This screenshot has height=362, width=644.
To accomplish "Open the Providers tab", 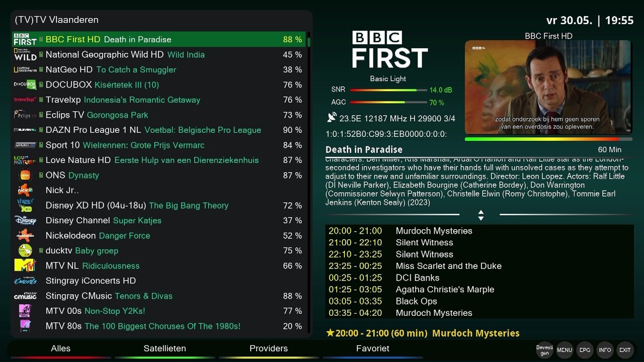I will tap(269, 348).
